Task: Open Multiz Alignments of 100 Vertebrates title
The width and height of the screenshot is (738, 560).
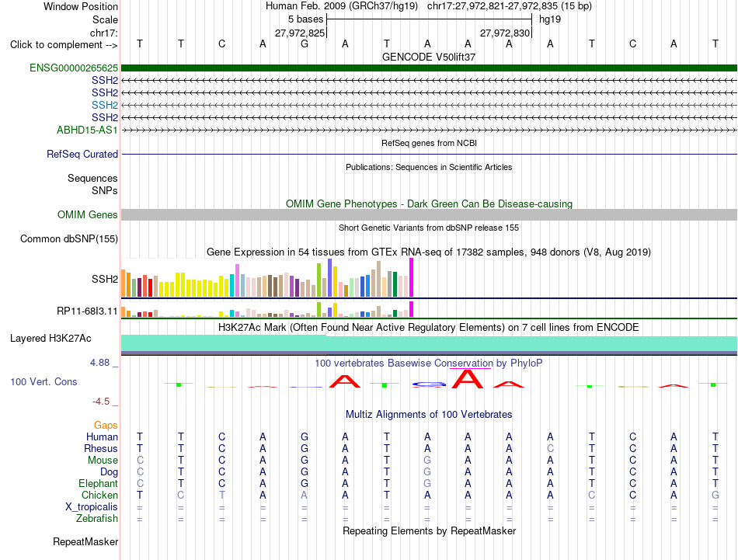Action: (429, 414)
